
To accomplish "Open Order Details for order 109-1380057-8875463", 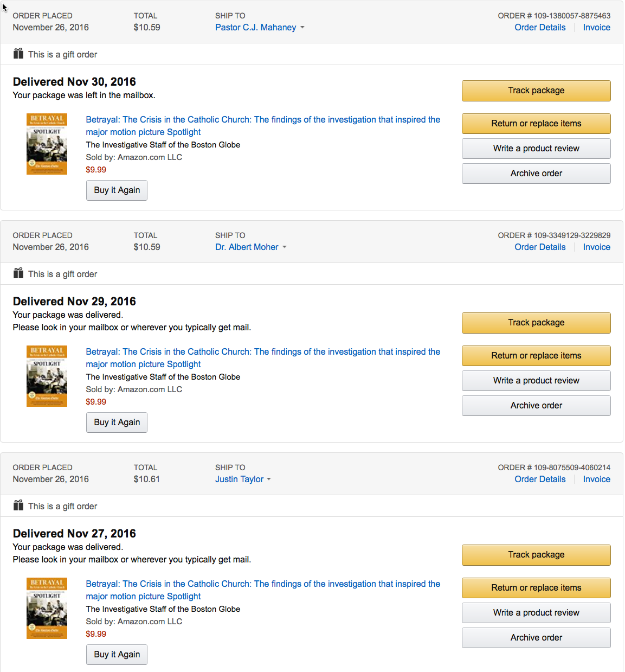I will (540, 28).
